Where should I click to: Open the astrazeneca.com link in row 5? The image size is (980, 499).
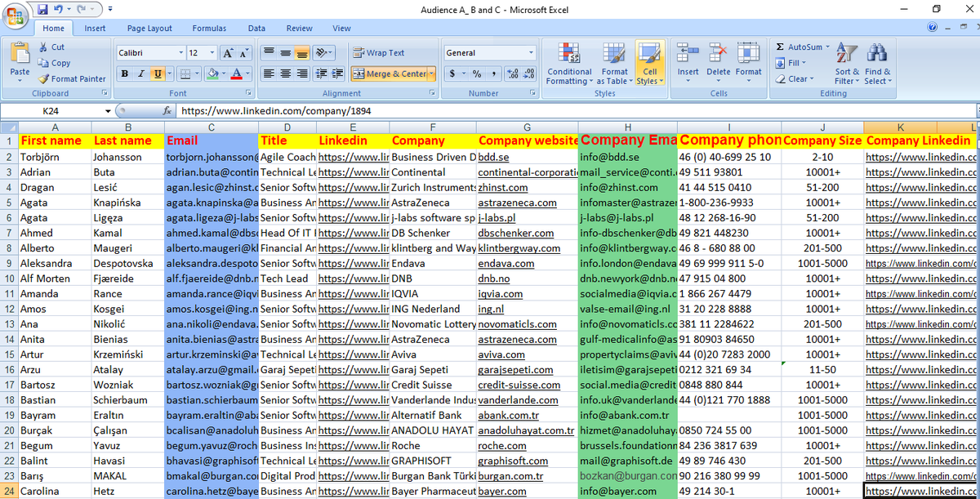[518, 203]
